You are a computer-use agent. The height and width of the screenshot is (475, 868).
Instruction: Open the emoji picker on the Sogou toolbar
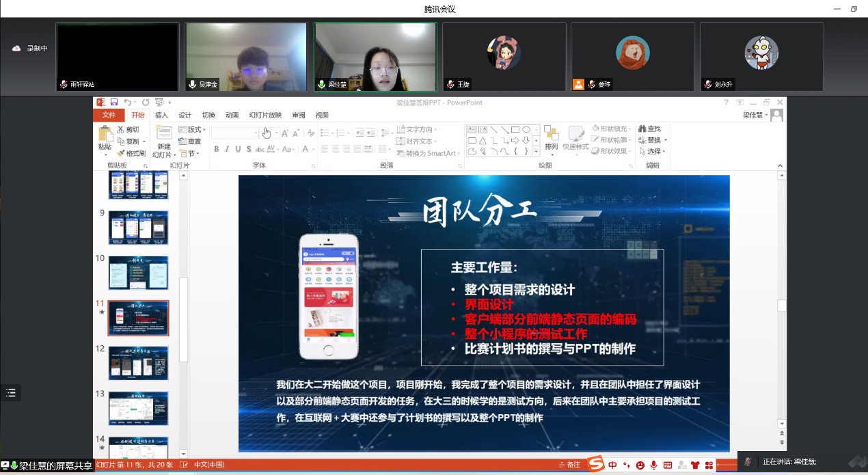[640, 465]
